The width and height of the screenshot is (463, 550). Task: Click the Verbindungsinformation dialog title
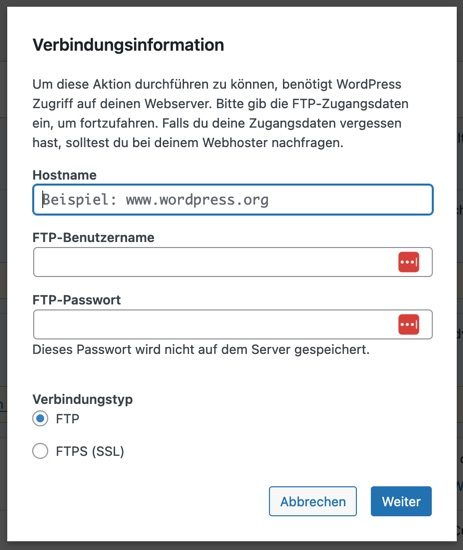tap(128, 45)
